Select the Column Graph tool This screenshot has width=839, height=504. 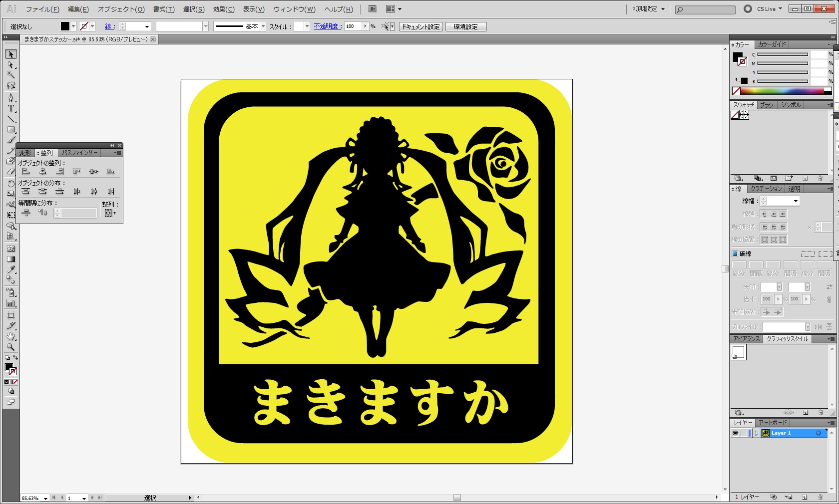(x=10, y=303)
